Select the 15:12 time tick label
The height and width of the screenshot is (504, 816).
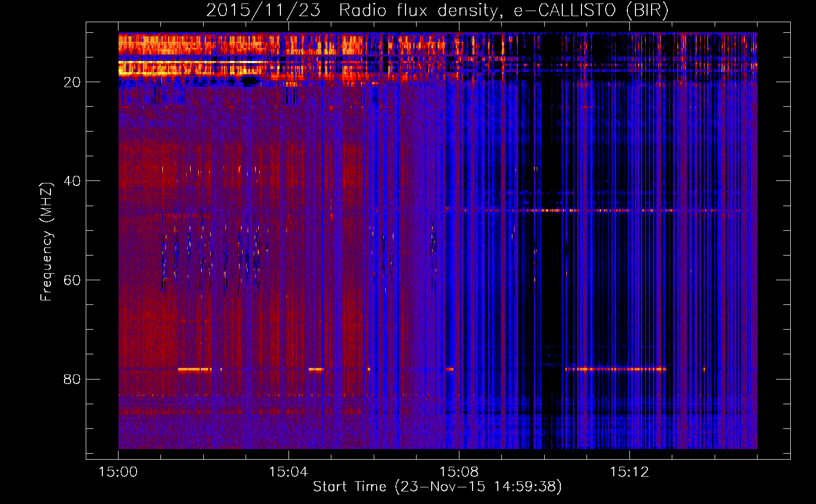click(x=629, y=472)
